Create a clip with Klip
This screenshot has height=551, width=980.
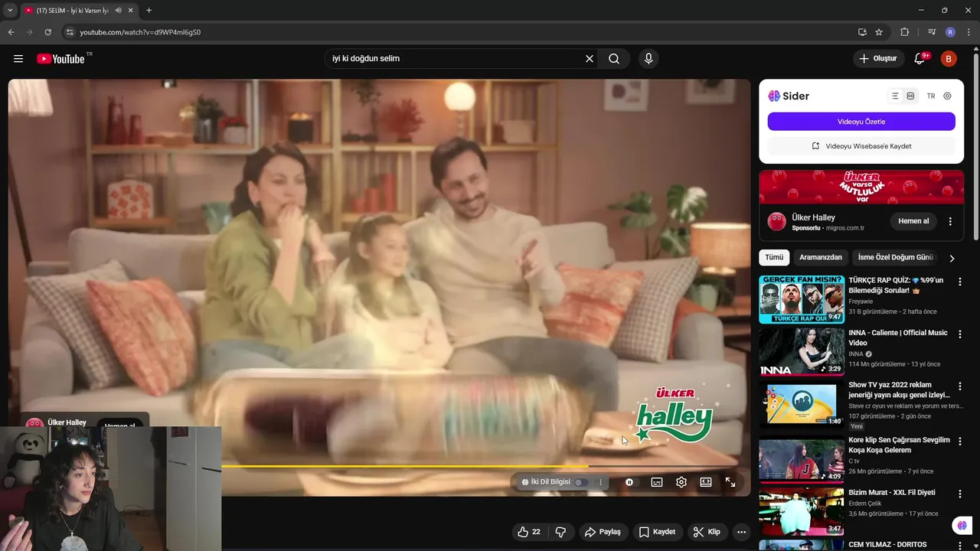707,532
